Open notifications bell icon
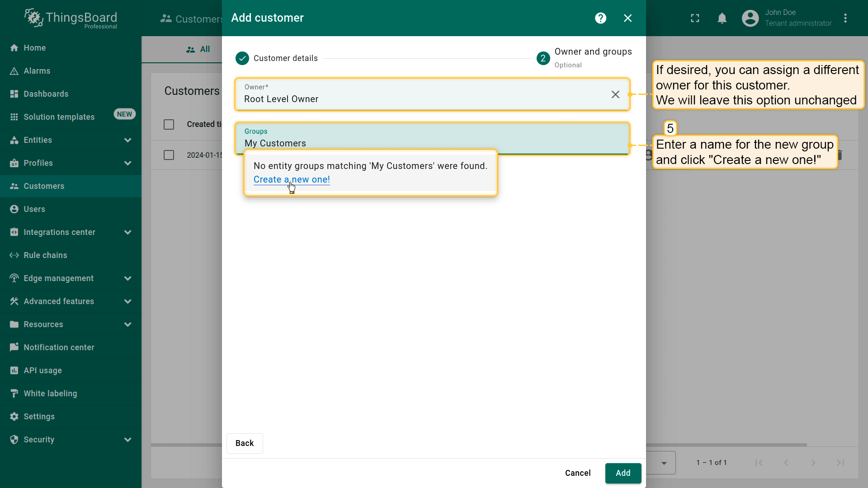The image size is (868, 488). (722, 18)
